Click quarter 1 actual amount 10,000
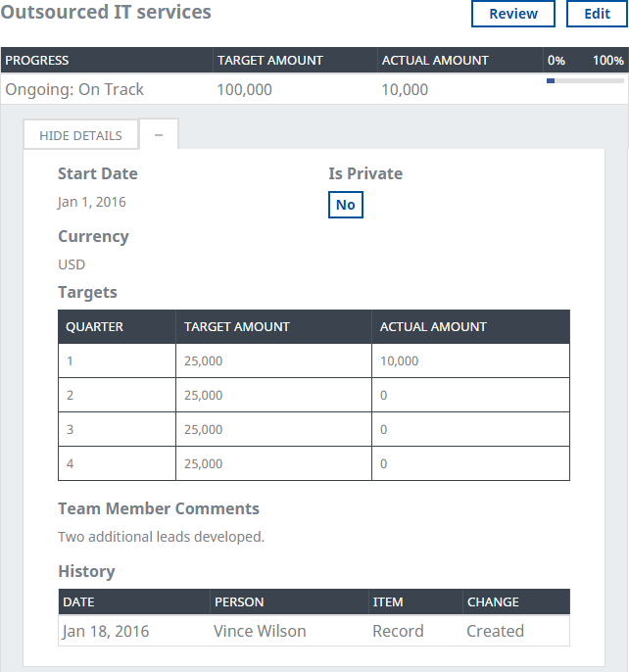 pyautogui.click(x=399, y=360)
